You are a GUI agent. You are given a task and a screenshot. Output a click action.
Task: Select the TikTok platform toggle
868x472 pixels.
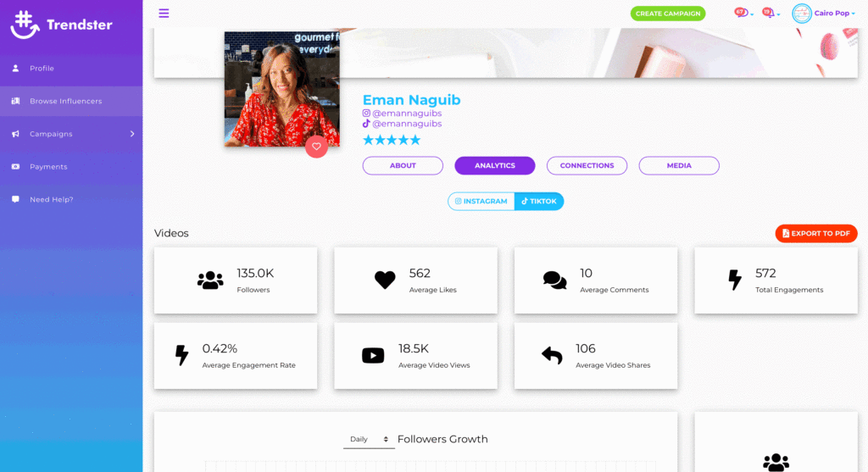(539, 202)
